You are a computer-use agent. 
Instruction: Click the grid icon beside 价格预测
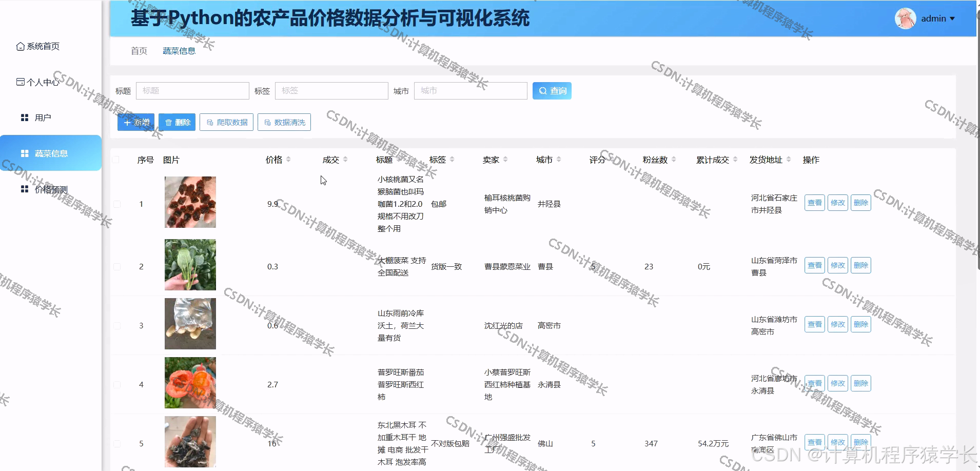(x=24, y=189)
